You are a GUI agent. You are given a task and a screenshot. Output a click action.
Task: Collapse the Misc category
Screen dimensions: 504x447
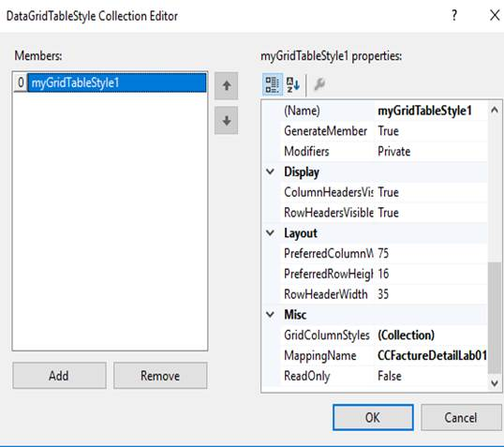click(x=271, y=315)
